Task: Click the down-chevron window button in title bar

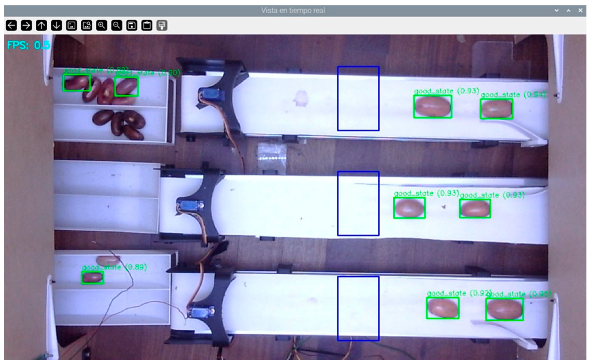Action: [x=556, y=11]
